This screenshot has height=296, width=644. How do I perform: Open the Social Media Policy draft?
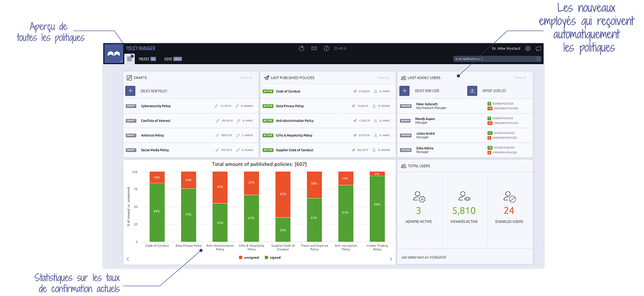(155, 150)
